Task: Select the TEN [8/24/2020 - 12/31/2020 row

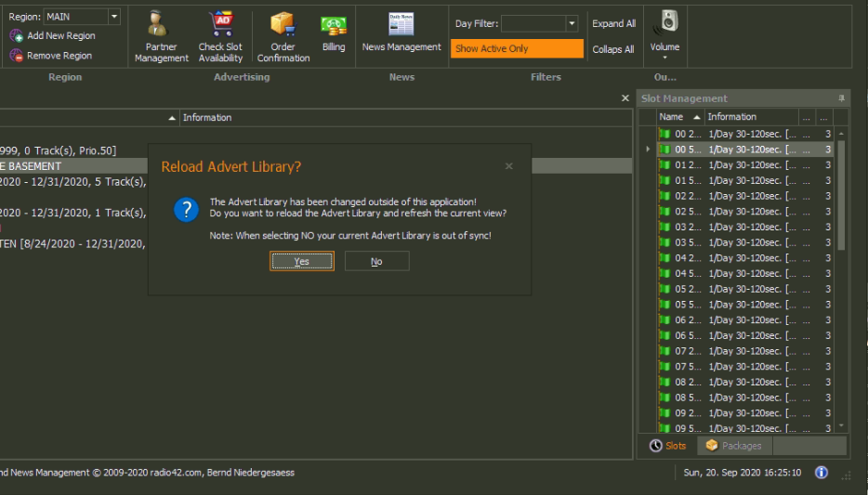Action: pos(73,243)
